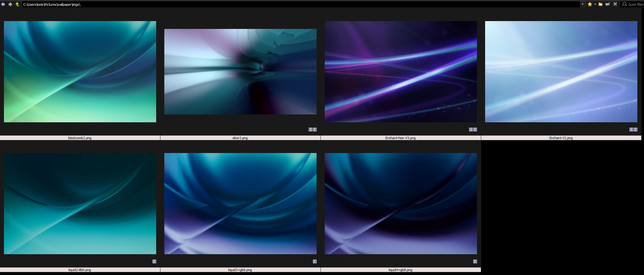Click the E badge on liquid4-rgb8.png
644x275 pixels.
pyautogui.click(x=475, y=261)
